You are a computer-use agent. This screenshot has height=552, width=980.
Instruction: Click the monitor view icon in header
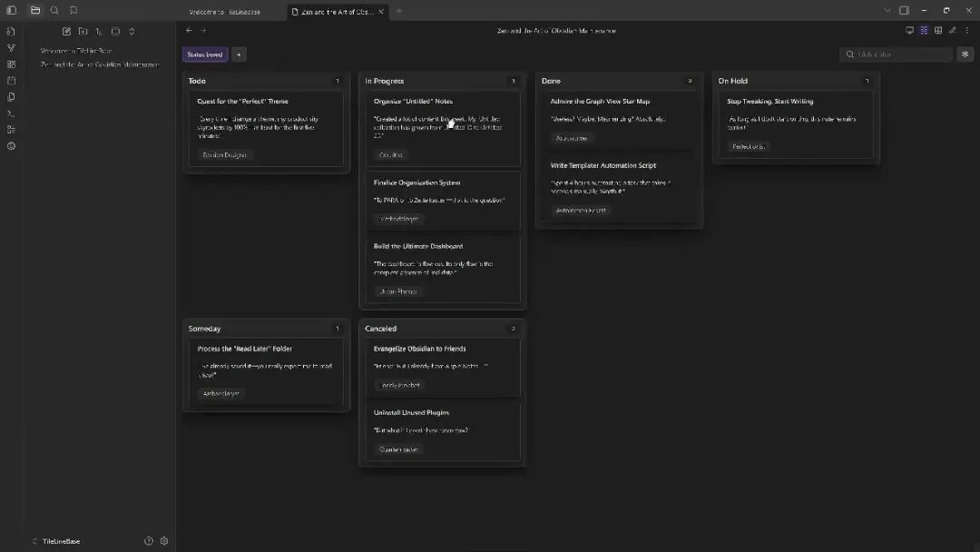(x=909, y=30)
